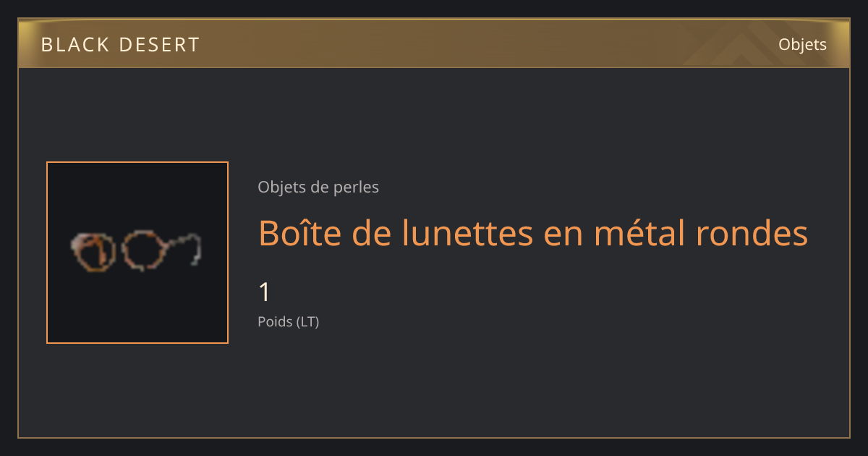
Task: Click the Poids (LT) label
Action: point(289,321)
